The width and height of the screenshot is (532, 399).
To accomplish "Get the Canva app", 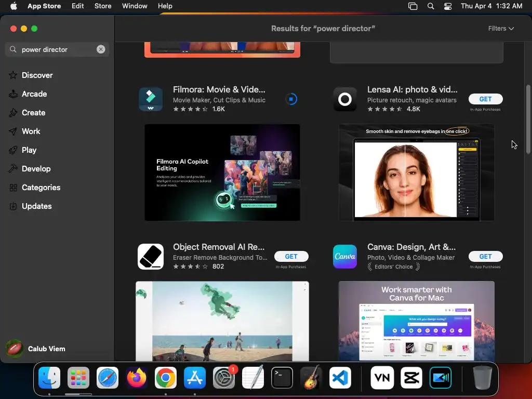I will coord(485,257).
